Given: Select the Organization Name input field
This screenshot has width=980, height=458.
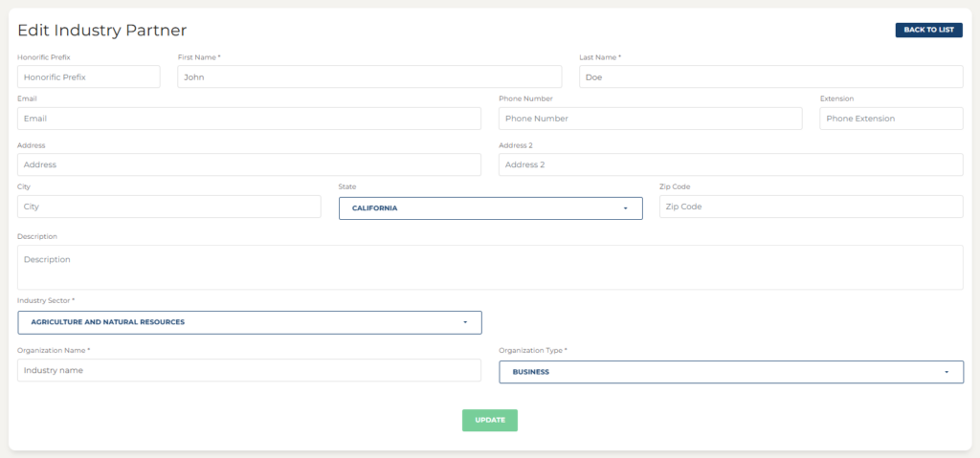Looking at the screenshot, I should (250, 370).
